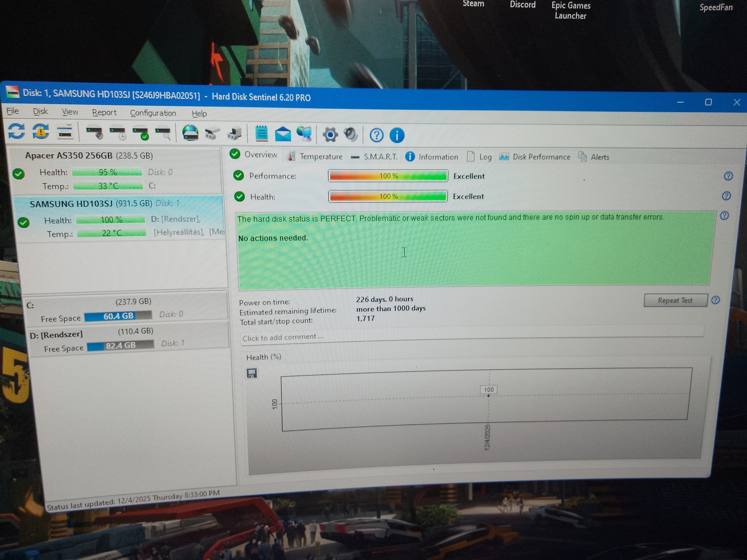Click the question mark Help toolbar icon
The image size is (747, 560).
pyautogui.click(x=377, y=135)
